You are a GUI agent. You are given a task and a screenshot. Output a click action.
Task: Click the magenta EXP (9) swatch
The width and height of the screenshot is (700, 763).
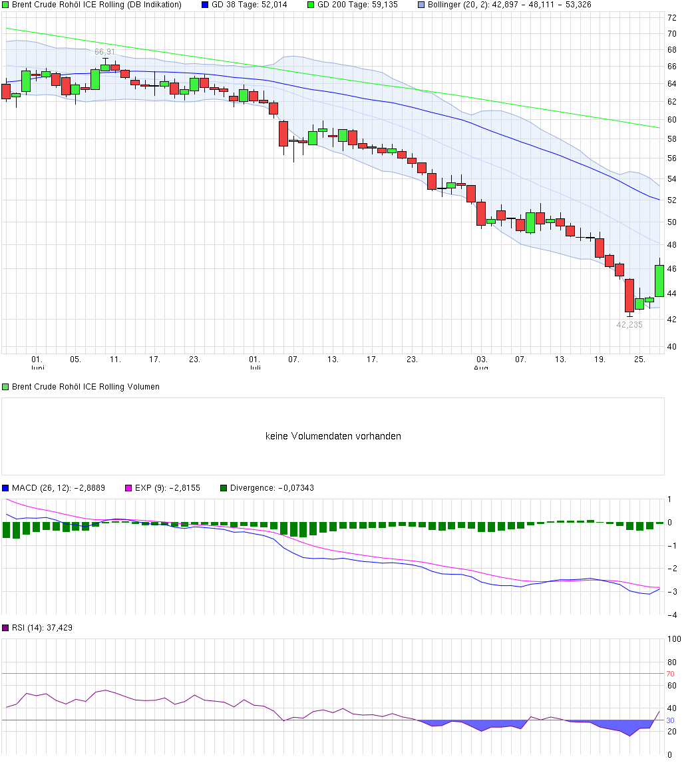pos(128,488)
